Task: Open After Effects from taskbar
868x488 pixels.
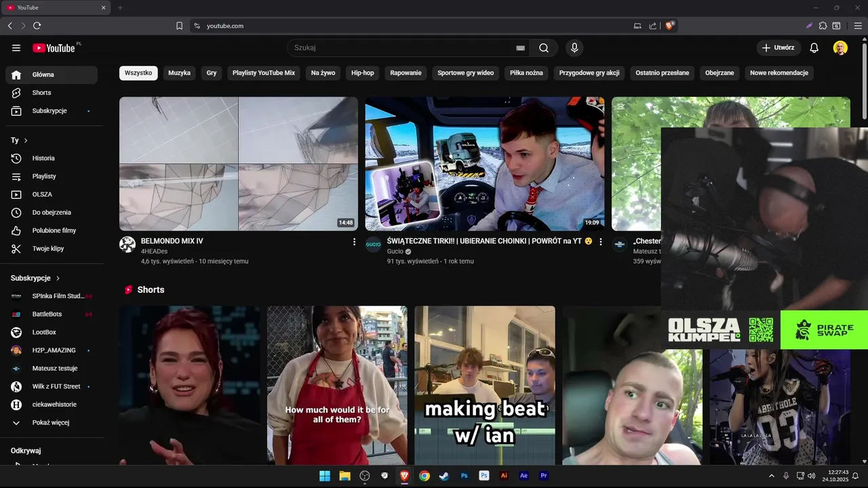Action: (x=524, y=476)
